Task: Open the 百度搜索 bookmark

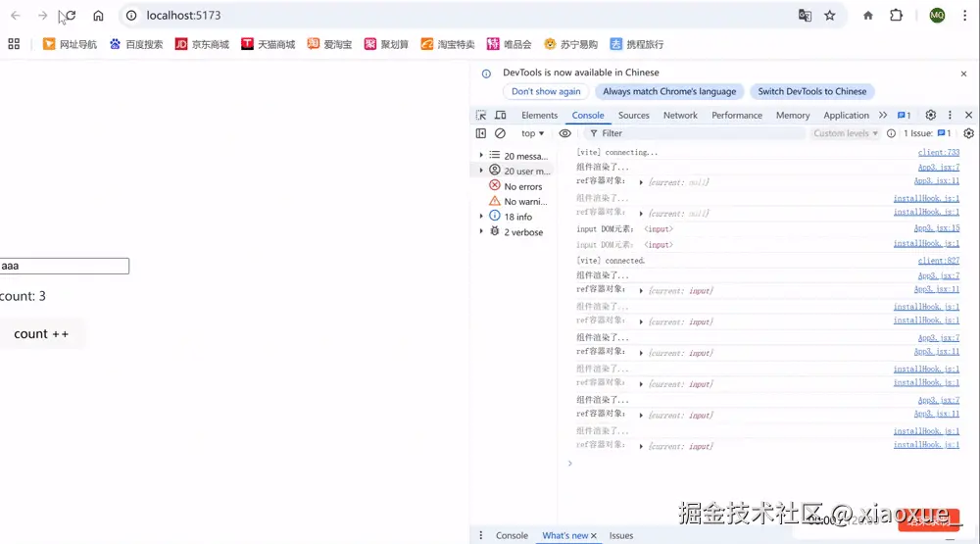Action: coord(136,44)
